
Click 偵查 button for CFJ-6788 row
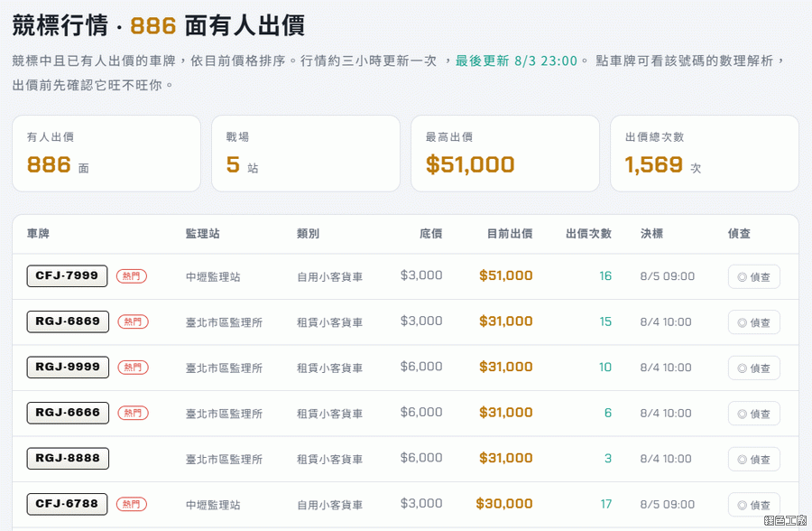click(753, 505)
